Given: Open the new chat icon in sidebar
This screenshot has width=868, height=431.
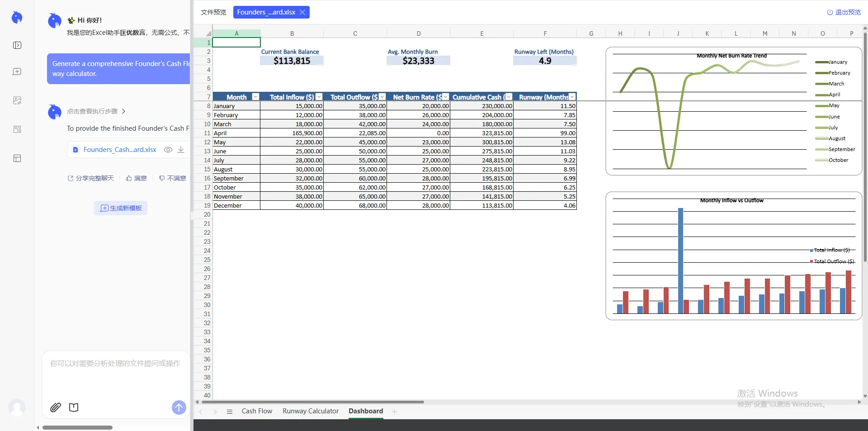Looking at the screenshot, I should point(17,71).
